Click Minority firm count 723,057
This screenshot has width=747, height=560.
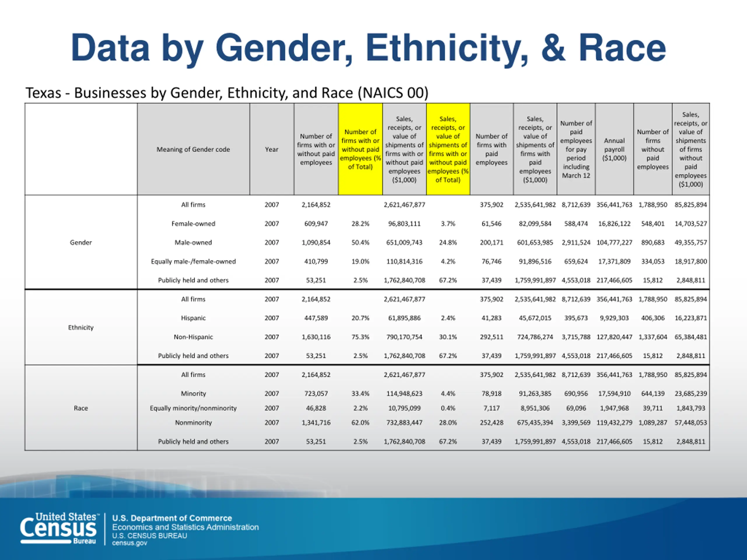click(316, 393)
